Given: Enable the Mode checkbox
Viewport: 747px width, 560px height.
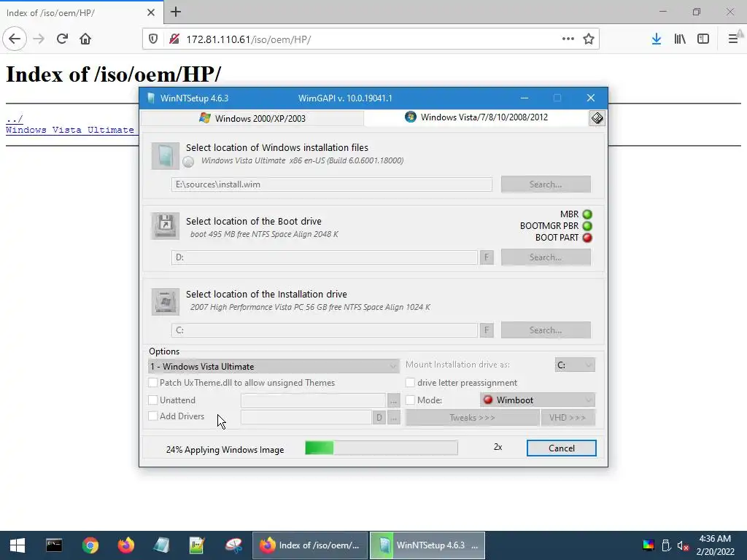Looking at the screenshot, I should click(410, 400).
